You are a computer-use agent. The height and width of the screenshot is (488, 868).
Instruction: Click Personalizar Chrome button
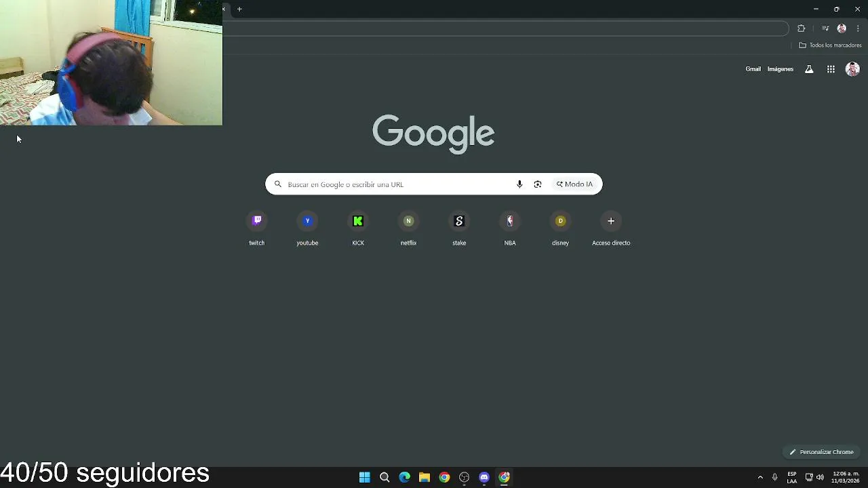point(821,452)
